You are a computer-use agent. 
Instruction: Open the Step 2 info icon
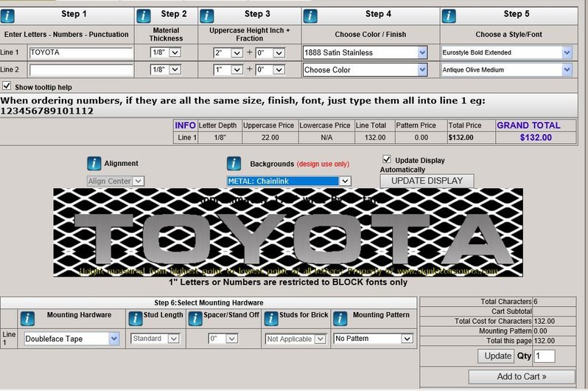tap(143, 15)
